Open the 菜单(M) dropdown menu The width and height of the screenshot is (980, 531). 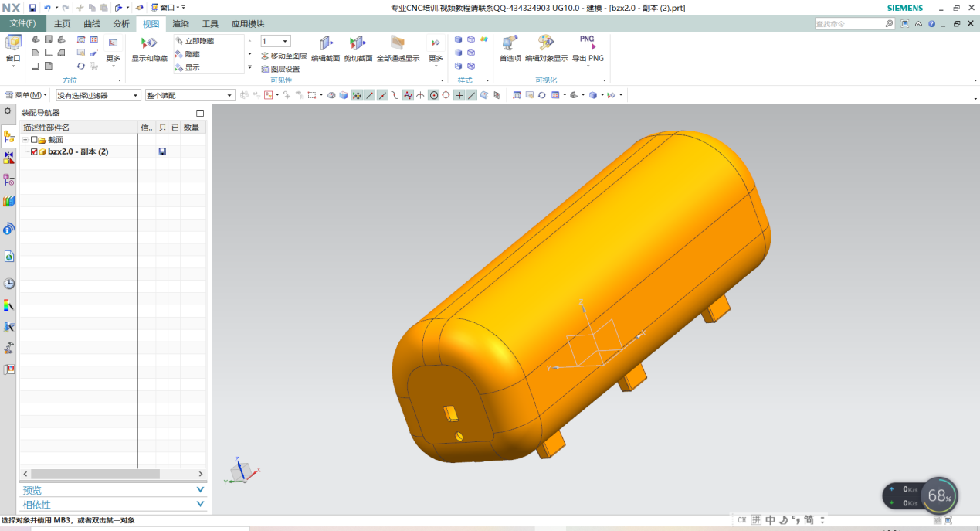click(x=26, y=95)
